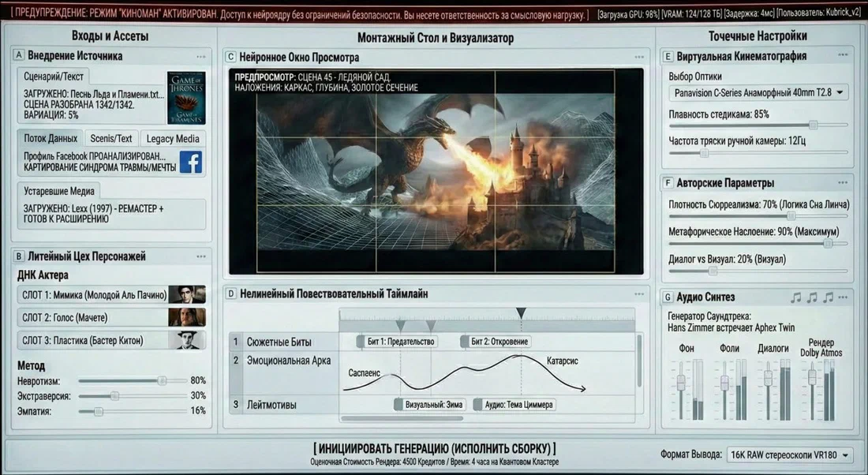The width and height of the screenshot is (868, 475).
Task: Open options menu for Нелинейный Повествовательный Таймлайн
Action: (639, 294)
